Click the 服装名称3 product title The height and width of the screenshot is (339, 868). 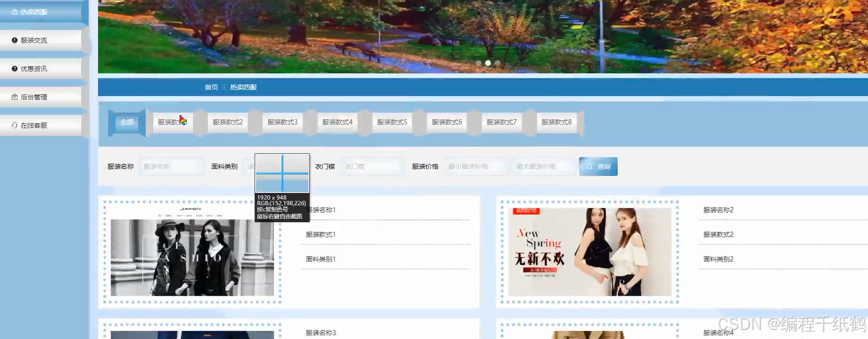pos(320,333)
